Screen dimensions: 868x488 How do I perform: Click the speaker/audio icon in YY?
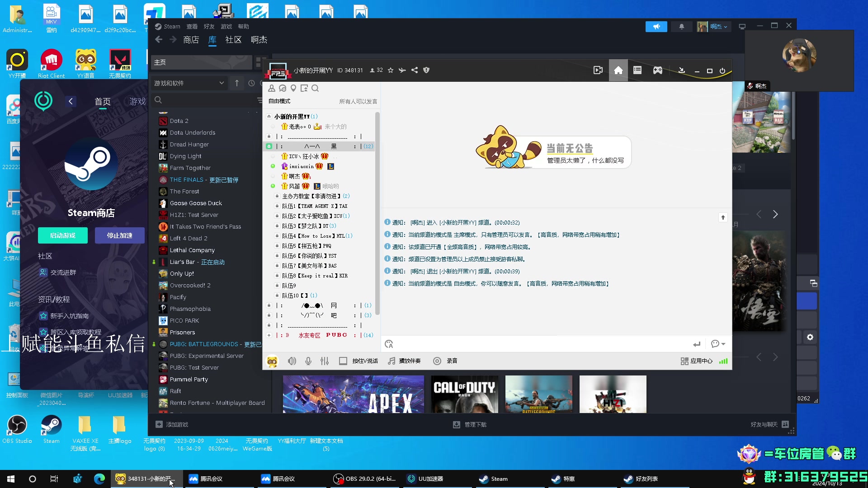pos(292,361)
